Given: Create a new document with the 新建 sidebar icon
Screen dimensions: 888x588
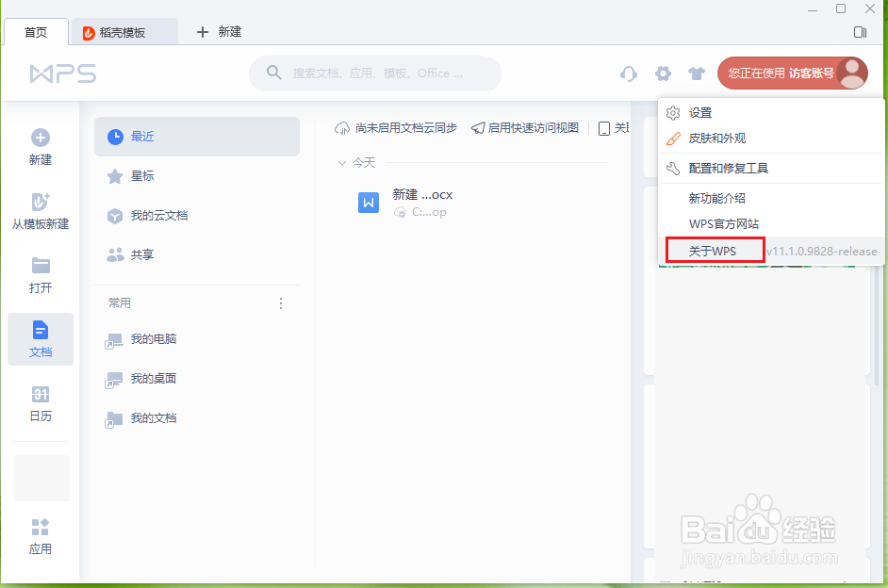Looking at the screenshot, I should [x=40, y=146].
